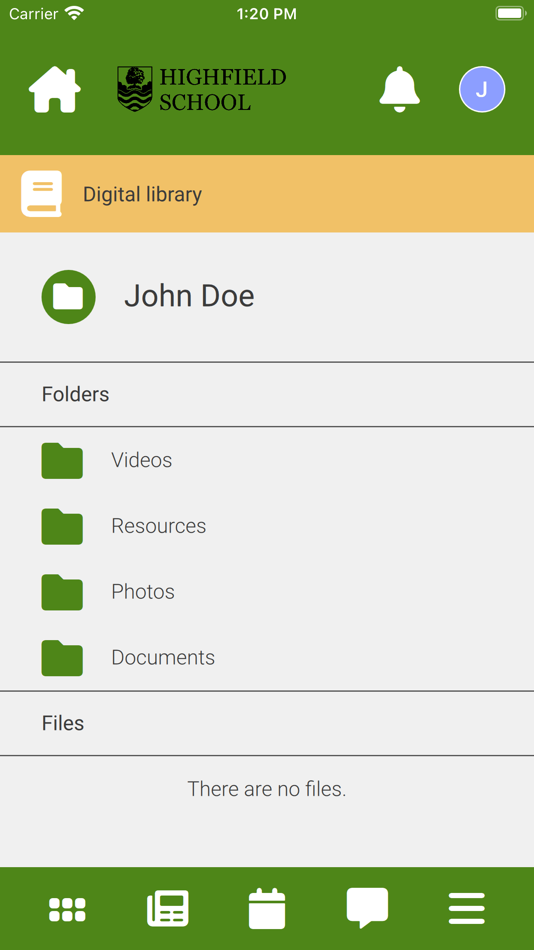
Task: Open the apps grid in bottom bar
Action: pyautogui.click(x=67, y=909)
